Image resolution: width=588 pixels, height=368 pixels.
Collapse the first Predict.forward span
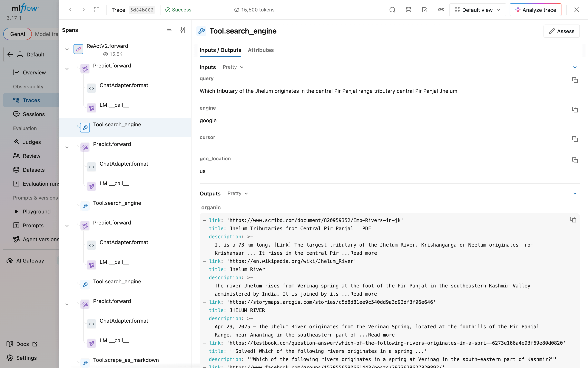tap(67, 69)
